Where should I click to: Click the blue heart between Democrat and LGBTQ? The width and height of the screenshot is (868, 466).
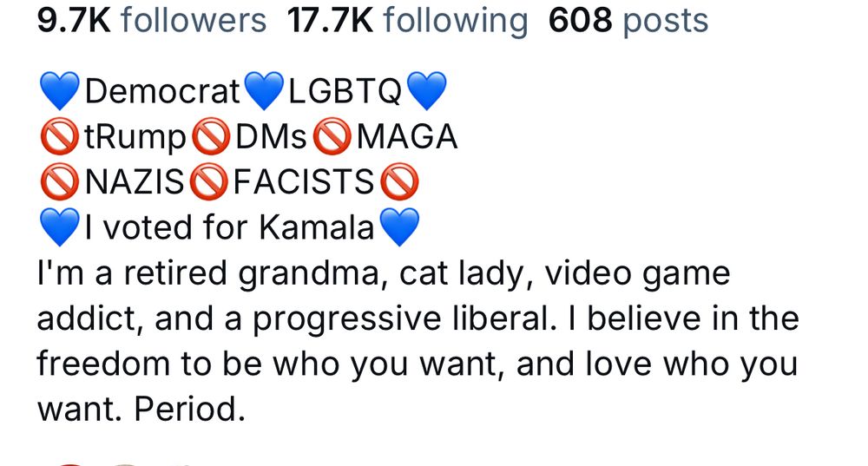pyautogui.click(x=264, y=91)
